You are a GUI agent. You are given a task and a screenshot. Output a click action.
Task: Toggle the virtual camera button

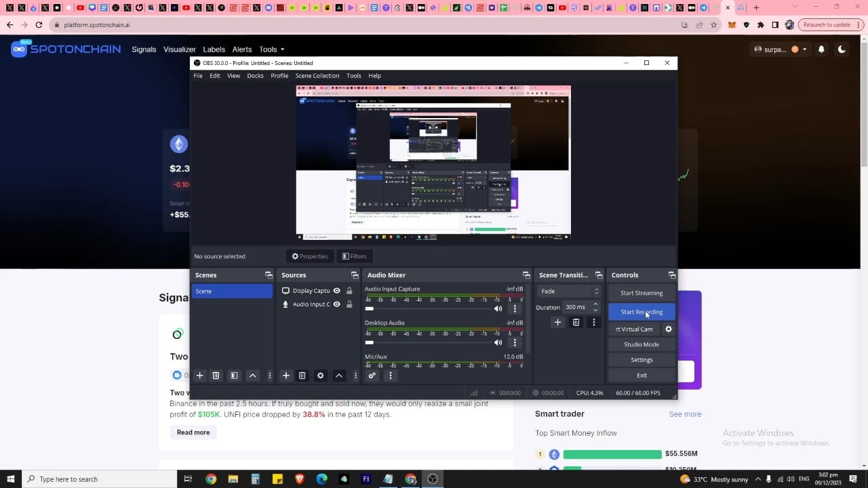[x=634, y=329]
